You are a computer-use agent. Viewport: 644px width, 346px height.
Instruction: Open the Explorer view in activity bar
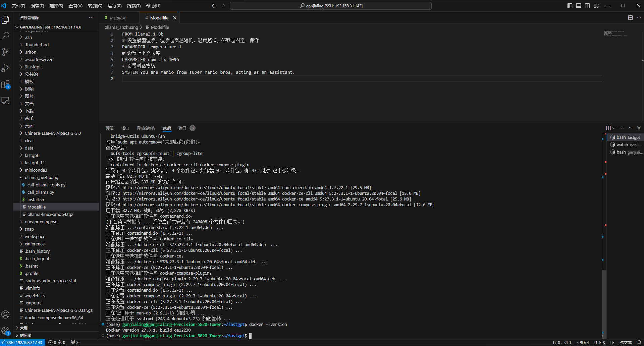[x=5, y=20]
